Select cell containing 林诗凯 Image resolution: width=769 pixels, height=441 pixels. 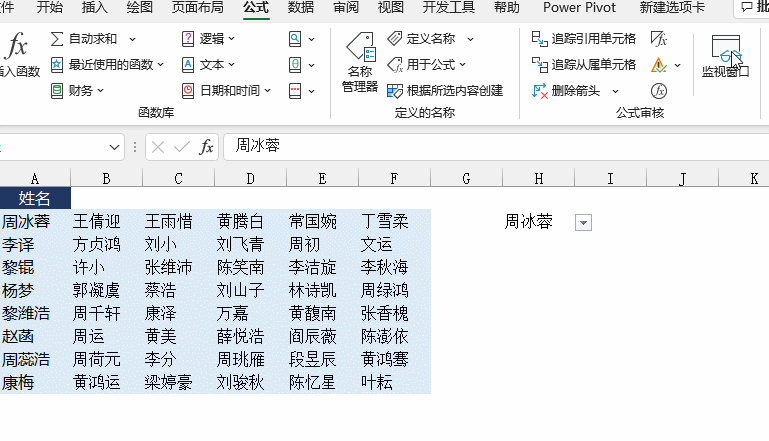coord(322,290)
